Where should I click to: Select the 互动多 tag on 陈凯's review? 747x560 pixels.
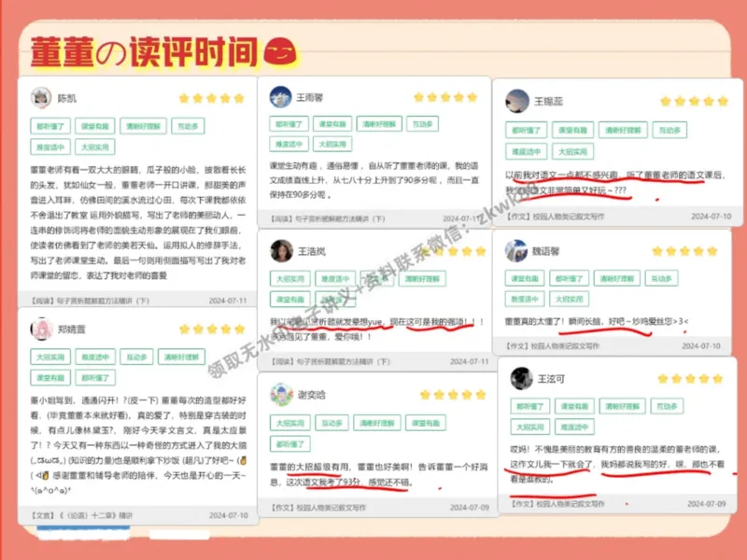click(x=188, y=126)
